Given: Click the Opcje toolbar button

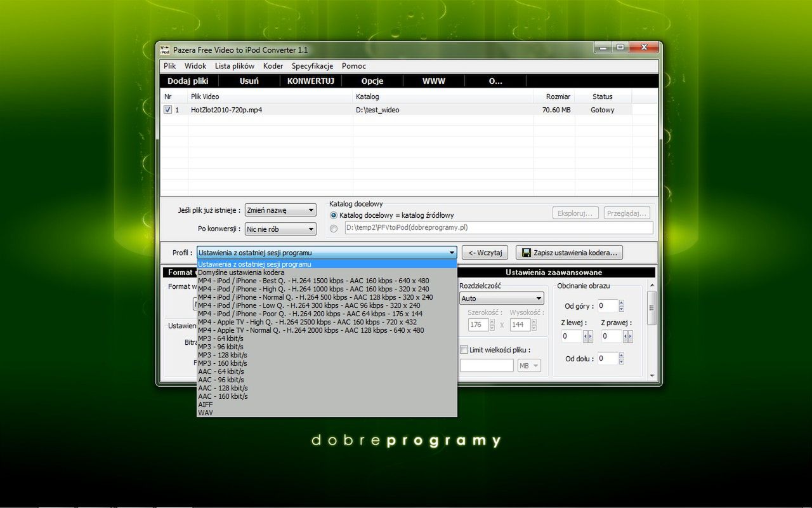Looking at the screenshot, I should click(x=372, y=81).
